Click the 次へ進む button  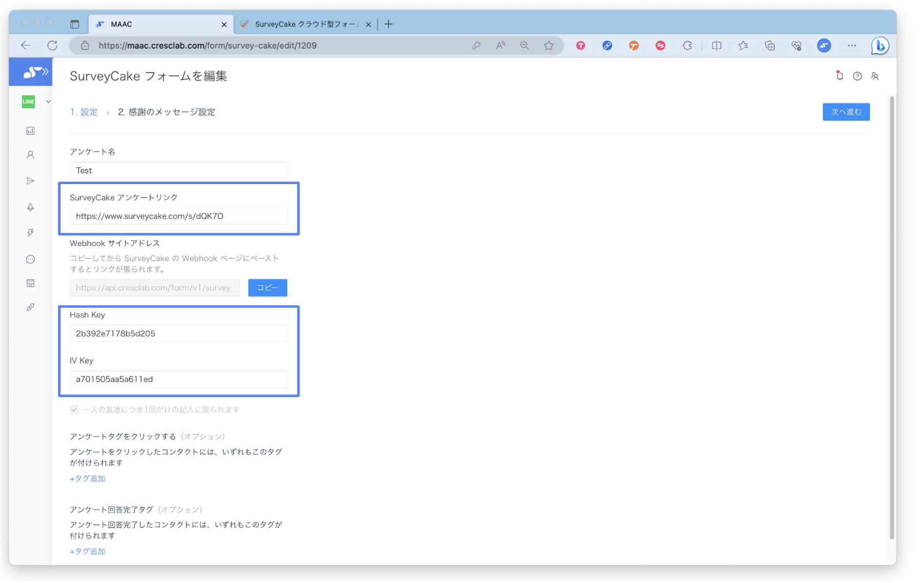tap(846, 112)
